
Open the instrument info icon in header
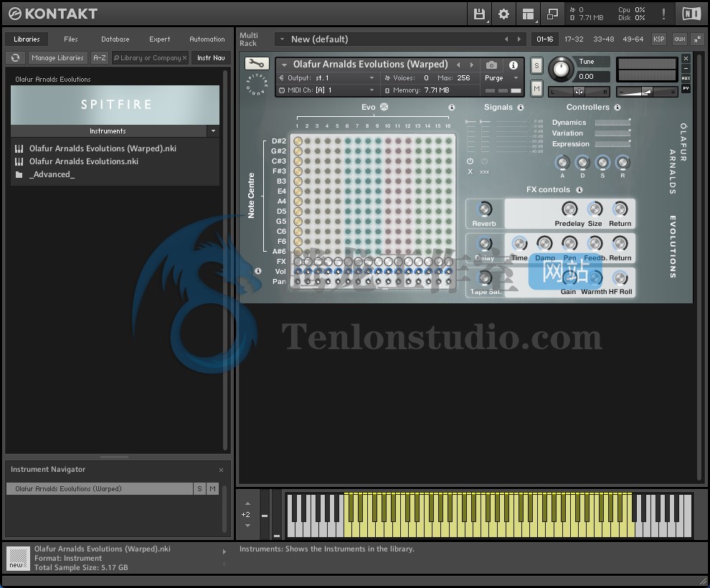513,65
